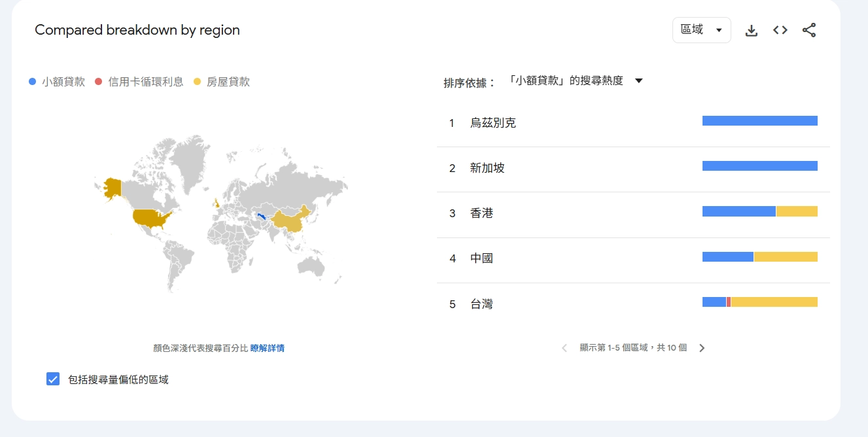The image size is (868, 437).
Task: Click the 烏茲別克 region entry
Action: click(x=491, y=122)
